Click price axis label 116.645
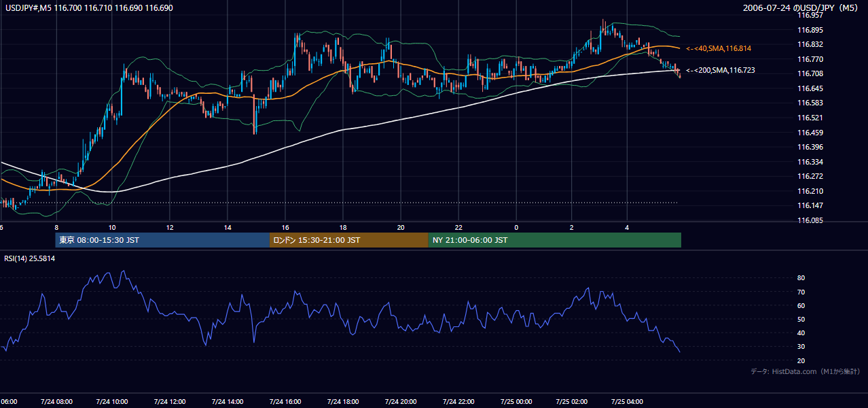This screenshot has height=408, width=868. (810, 88)
